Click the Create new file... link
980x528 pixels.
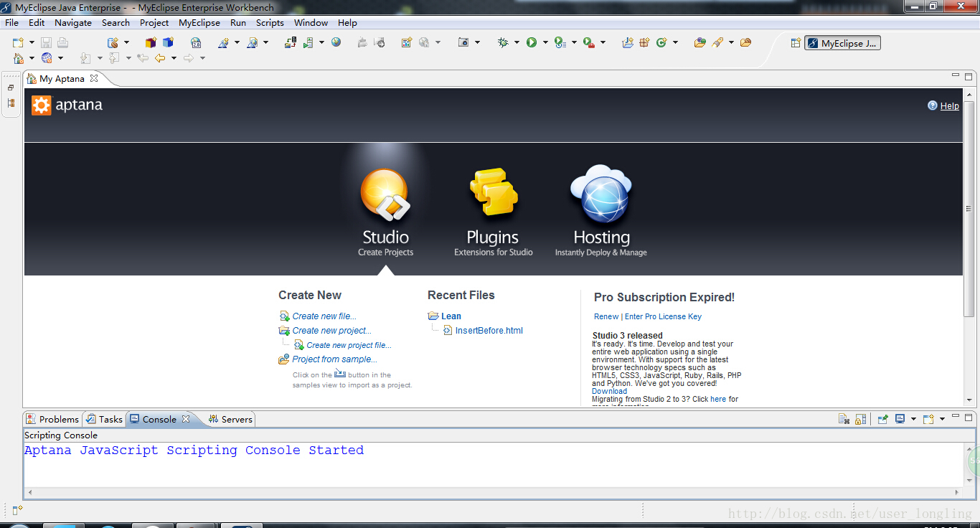click(x=324, y=316)
